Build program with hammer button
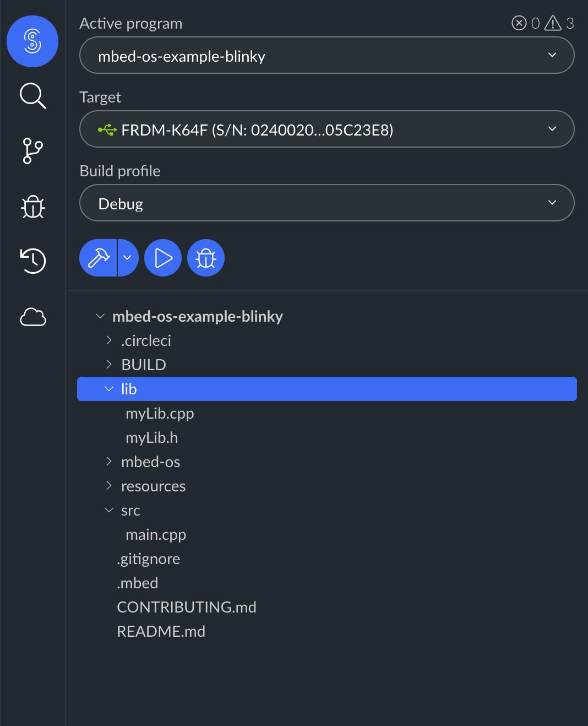 point(99,258)
